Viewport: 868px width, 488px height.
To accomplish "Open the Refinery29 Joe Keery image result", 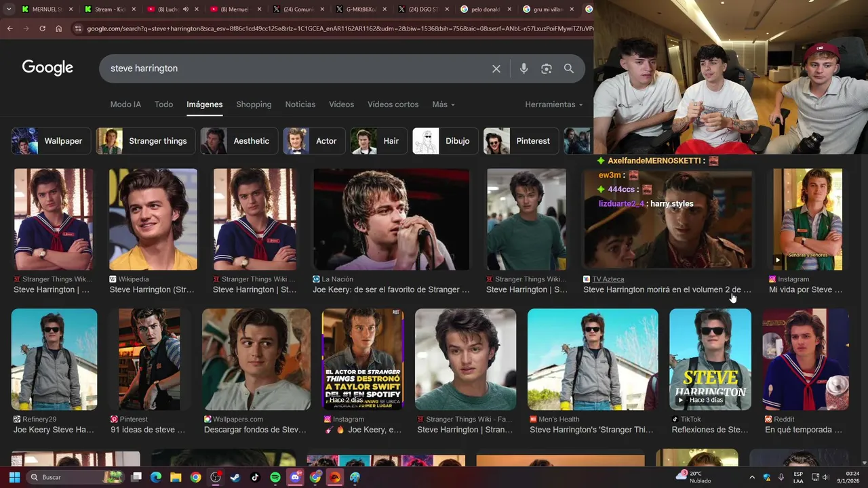I will click(54, 359).
